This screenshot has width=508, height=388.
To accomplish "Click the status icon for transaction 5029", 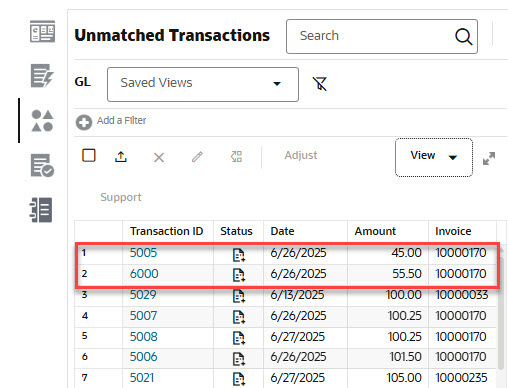I will click(239, 296).
